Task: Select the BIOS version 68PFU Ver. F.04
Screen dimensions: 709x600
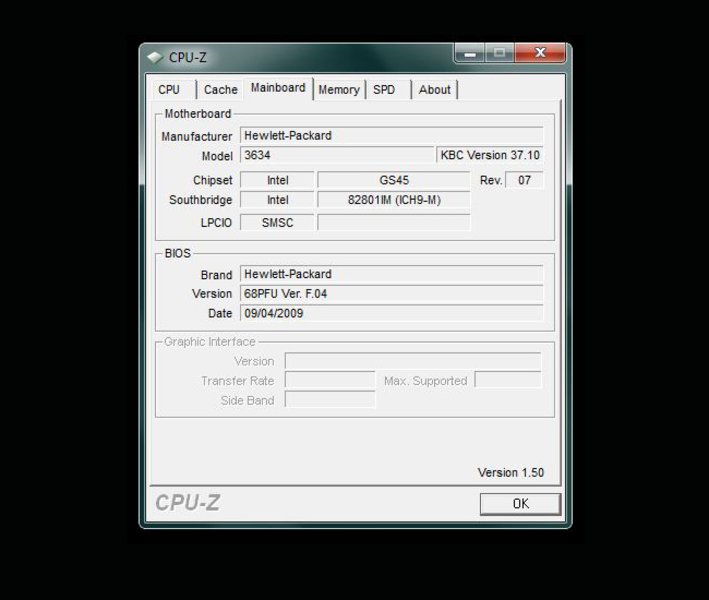Action: pos(392,293)
